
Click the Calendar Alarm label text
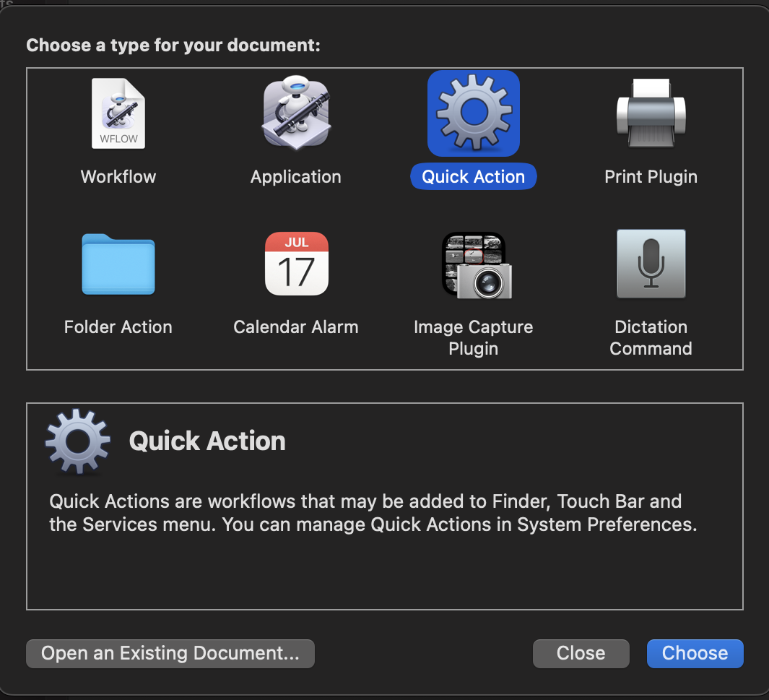295,327
